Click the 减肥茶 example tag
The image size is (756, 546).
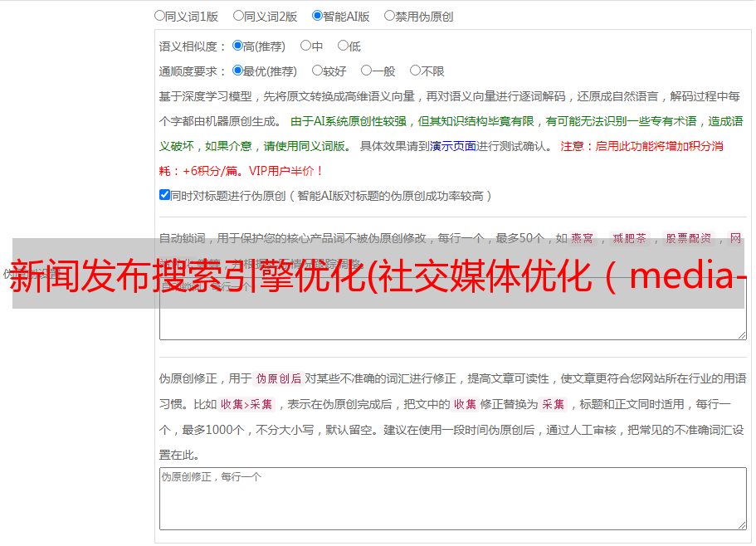click(630, 238)
